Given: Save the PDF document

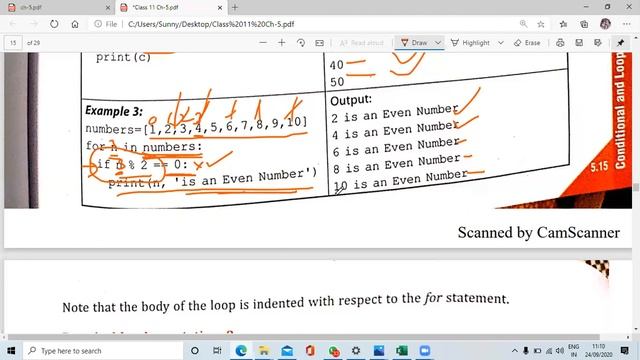Looking at the screenshot, I should pyautogui.click(x=579, y=42).
